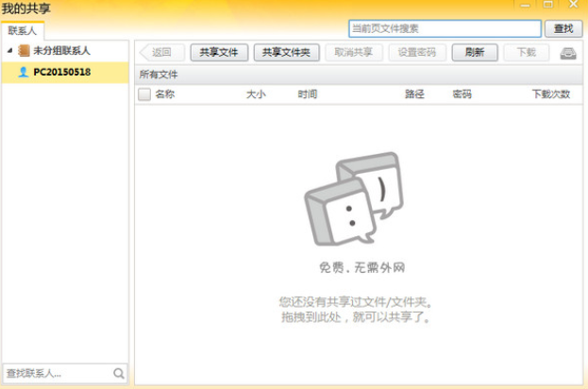Click the 共享文件夹 button
The image size is (588, 389).
point(287,53)
